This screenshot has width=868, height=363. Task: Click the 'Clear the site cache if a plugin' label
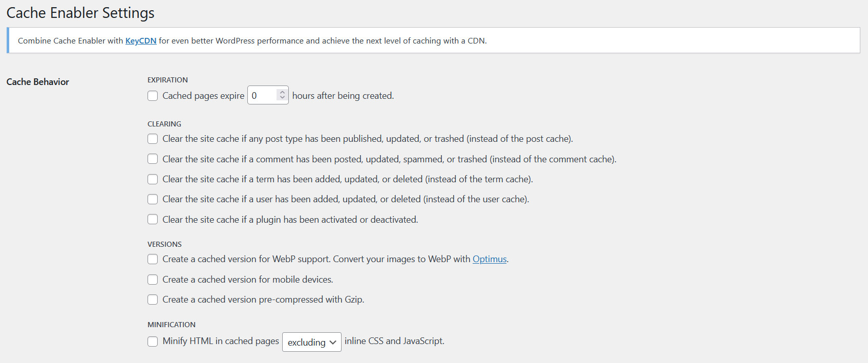point(290,220)
